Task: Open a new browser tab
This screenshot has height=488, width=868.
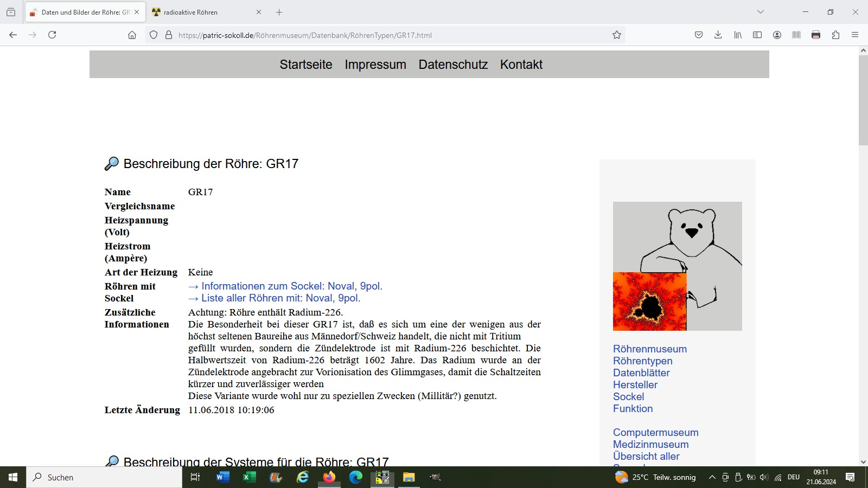Action: coord(279,12)
